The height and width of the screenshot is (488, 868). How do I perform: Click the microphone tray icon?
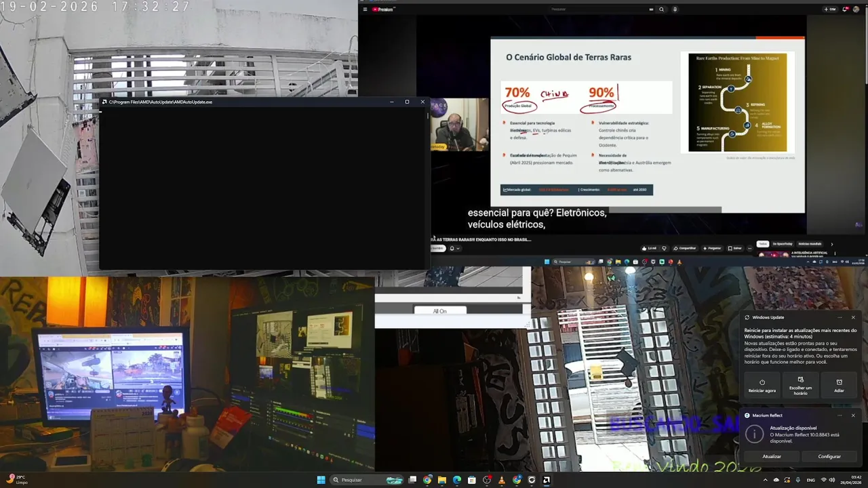point(798,480)
